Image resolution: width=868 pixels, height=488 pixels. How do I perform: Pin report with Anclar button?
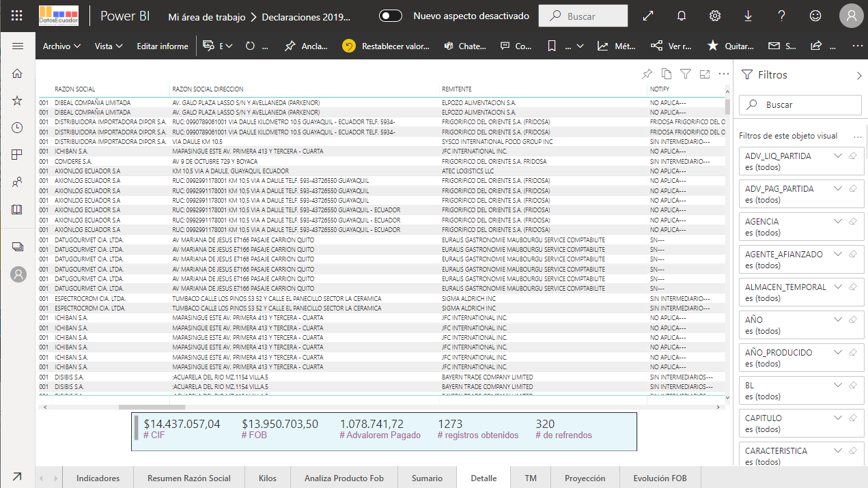(x=306, y=46)
